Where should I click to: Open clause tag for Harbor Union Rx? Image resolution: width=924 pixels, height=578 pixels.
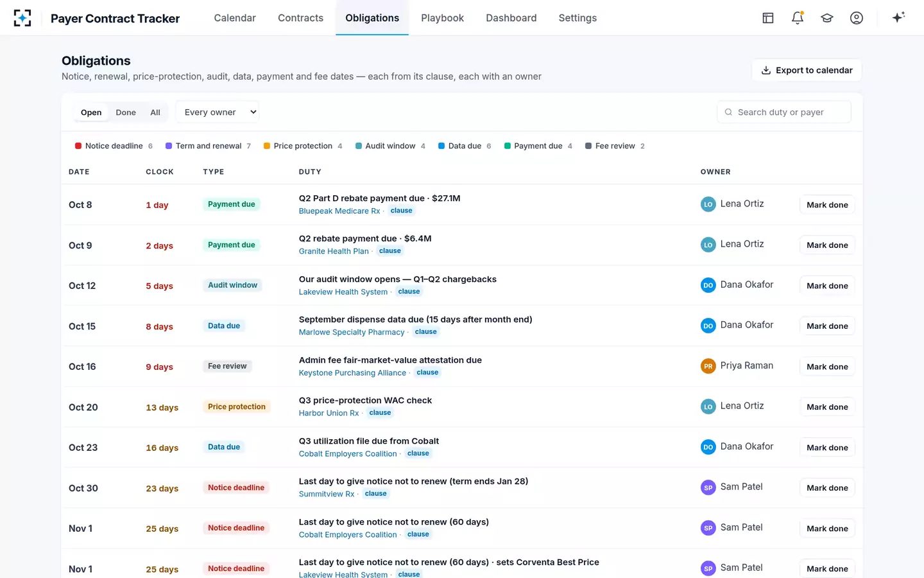coord(380,413)
